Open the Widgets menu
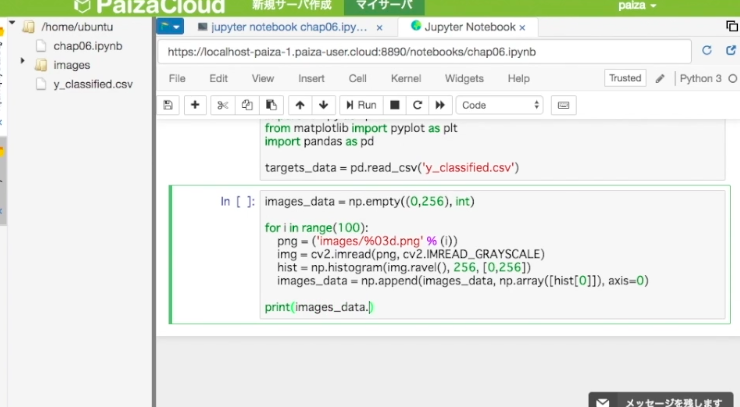The image size is (740, 407). 464,78
